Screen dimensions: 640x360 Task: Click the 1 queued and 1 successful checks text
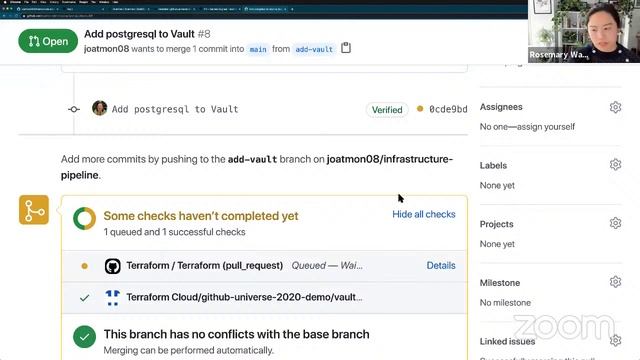[174, 232]
